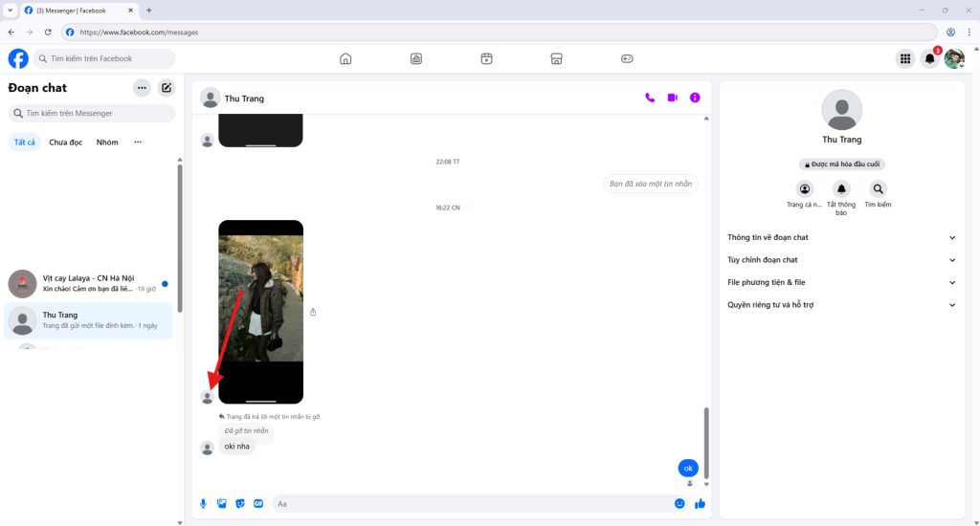This screenshot has width=980, height=526.
Task: Click the Tìm kiếm trên Messenger field
Action: [93, 113]
